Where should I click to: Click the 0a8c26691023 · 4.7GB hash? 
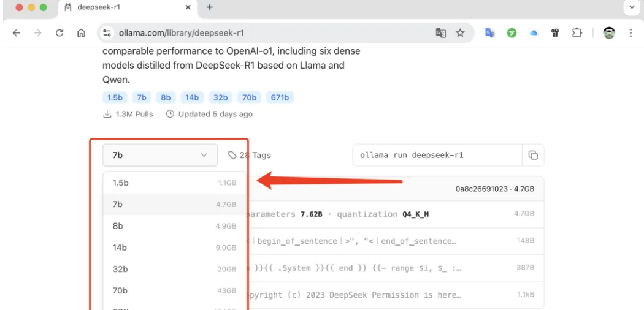click(495, 189)
